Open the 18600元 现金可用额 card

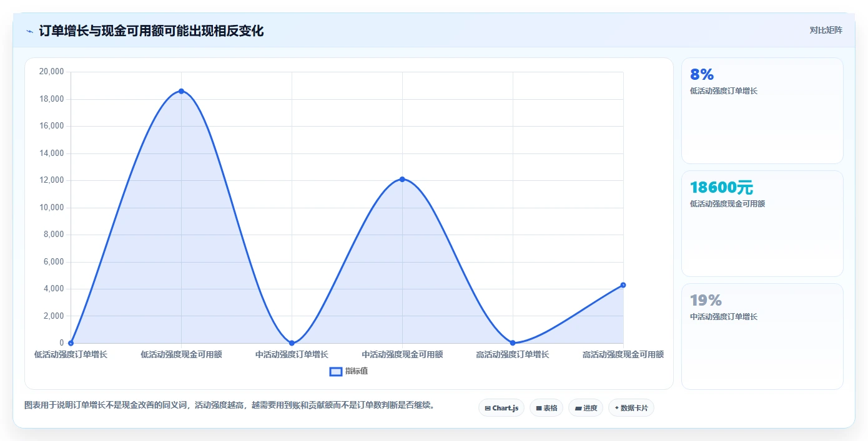coord(762,224)
